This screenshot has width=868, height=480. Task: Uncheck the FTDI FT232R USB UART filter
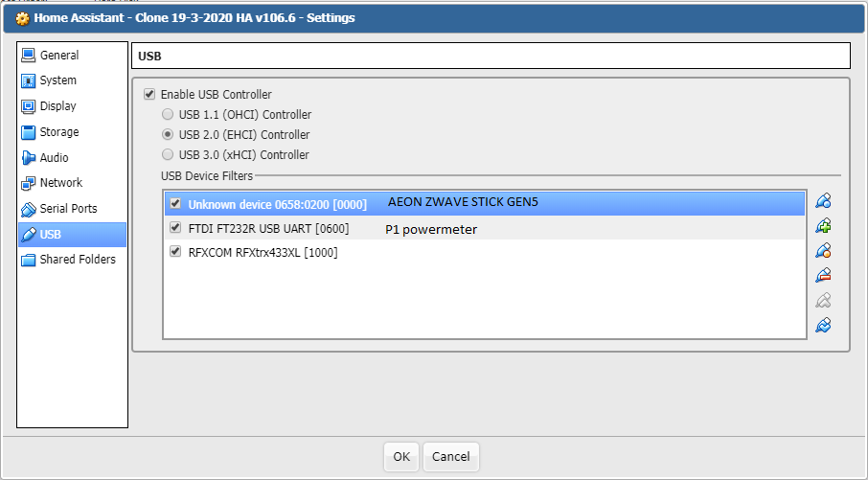(175, 227)
